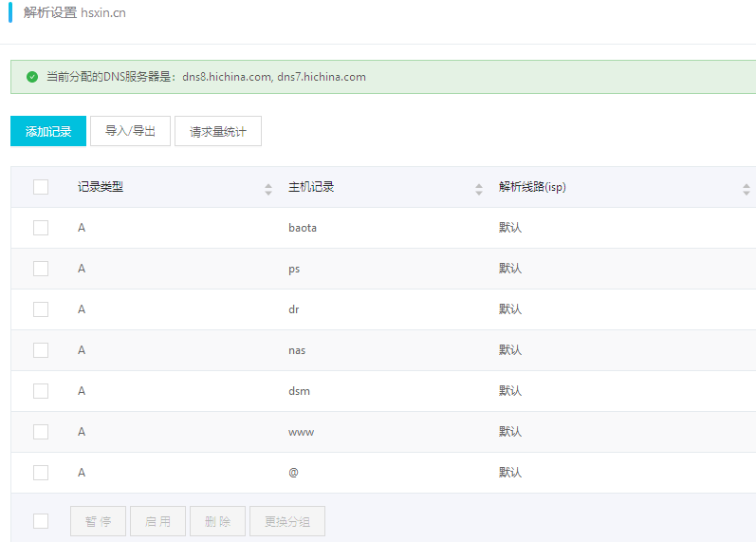Image resolution: width=756 pixels, height=542 pixels.
Task: Sort by 记录类型 column arrows
Action: point(268,189)
